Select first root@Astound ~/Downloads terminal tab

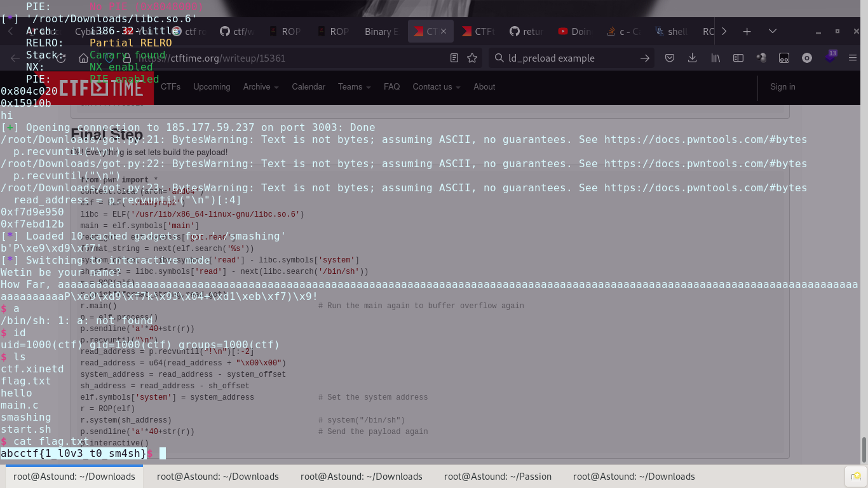[x=74, y=476]
